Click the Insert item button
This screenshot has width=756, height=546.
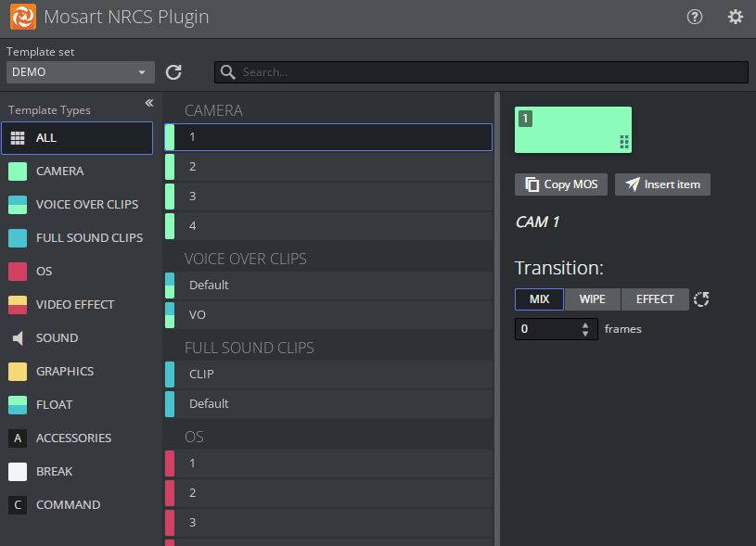662,184
